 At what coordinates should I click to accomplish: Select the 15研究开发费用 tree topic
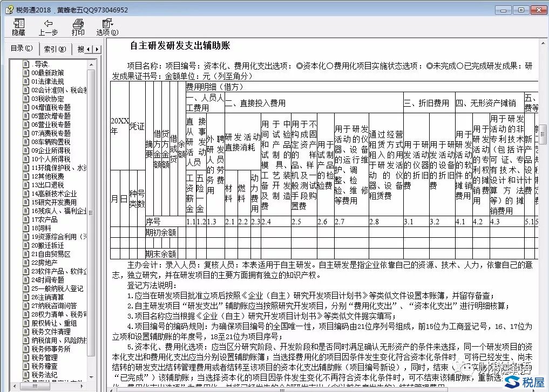click(54, 202)
